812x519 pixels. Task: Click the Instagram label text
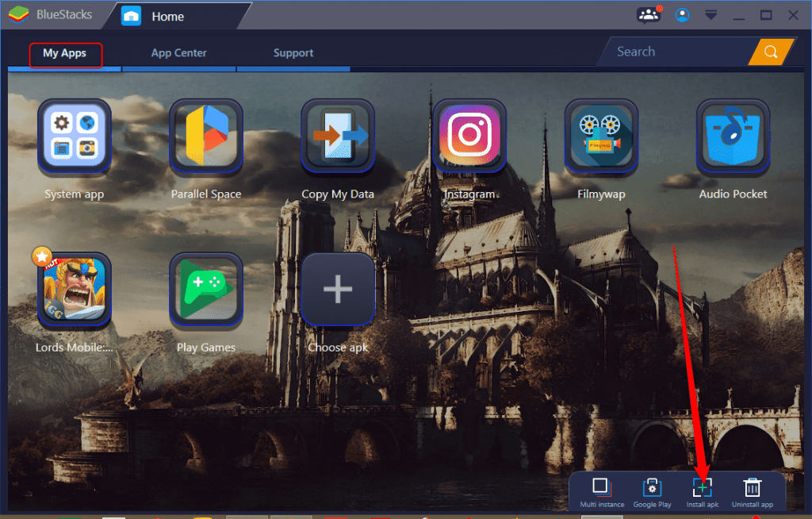point(469,194)
